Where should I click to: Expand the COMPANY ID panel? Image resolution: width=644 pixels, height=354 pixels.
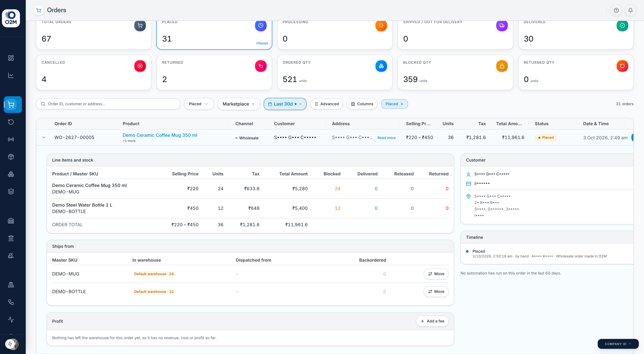click(x=618, y=344)
